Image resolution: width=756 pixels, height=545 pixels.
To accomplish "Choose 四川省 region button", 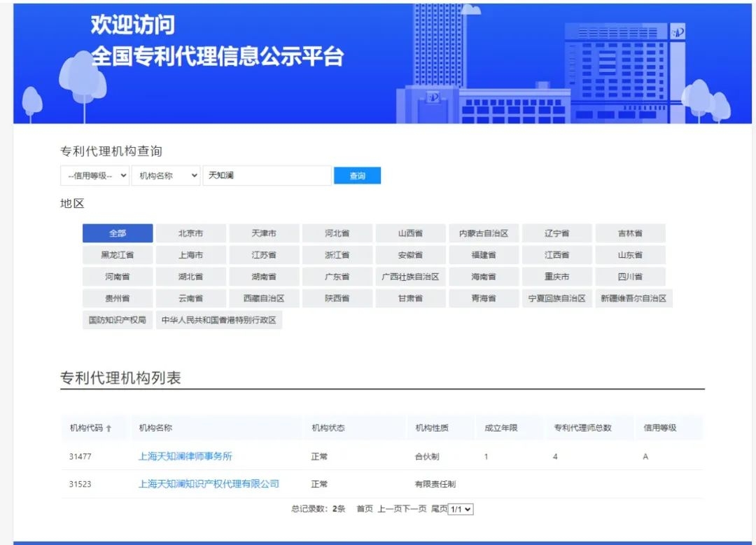I will click(631, 277).
